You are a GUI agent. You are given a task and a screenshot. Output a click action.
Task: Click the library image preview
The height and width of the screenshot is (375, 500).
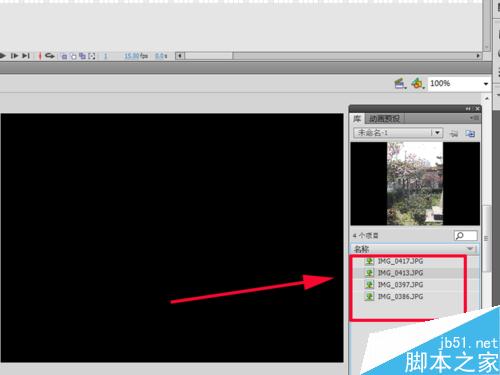click(x=415, y=184)
